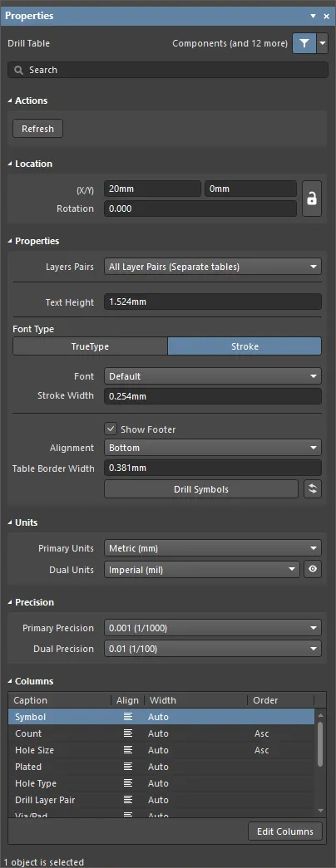336x868 pixels.
Task: Click the Edit Columns button
Action: (285, 831)
